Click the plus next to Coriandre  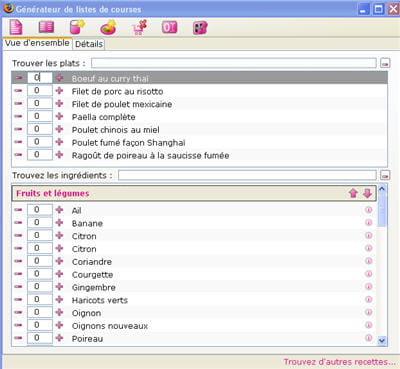pos(59,261)
